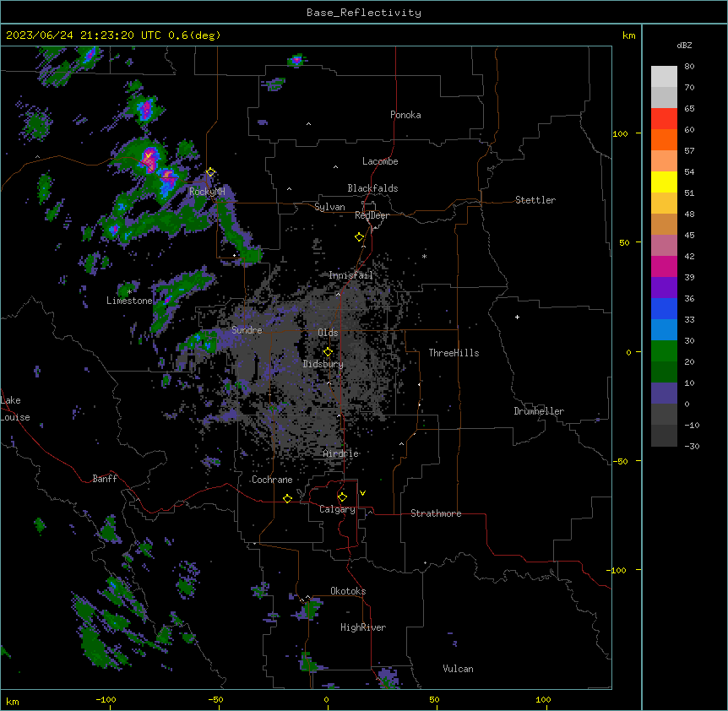Image resolution: width=728 pixels, height=711 pixels.
Task: Click the Didsbury town label
Action: tap(323, 364)
